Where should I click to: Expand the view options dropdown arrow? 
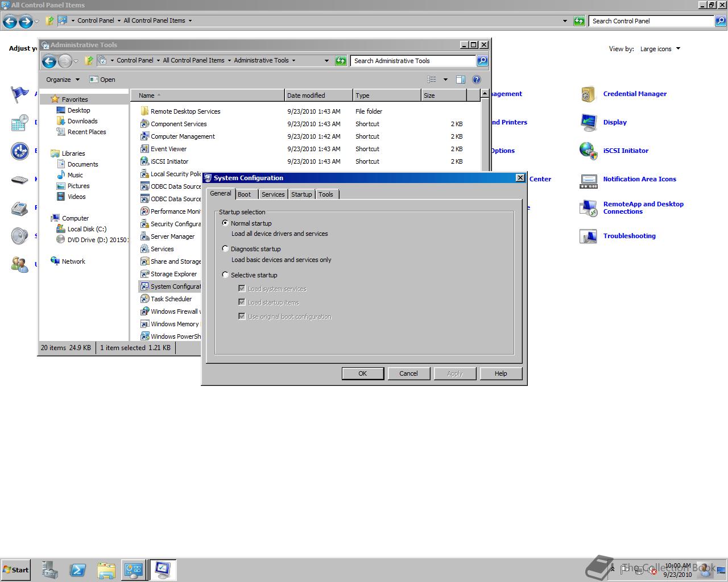click(445, 80)
